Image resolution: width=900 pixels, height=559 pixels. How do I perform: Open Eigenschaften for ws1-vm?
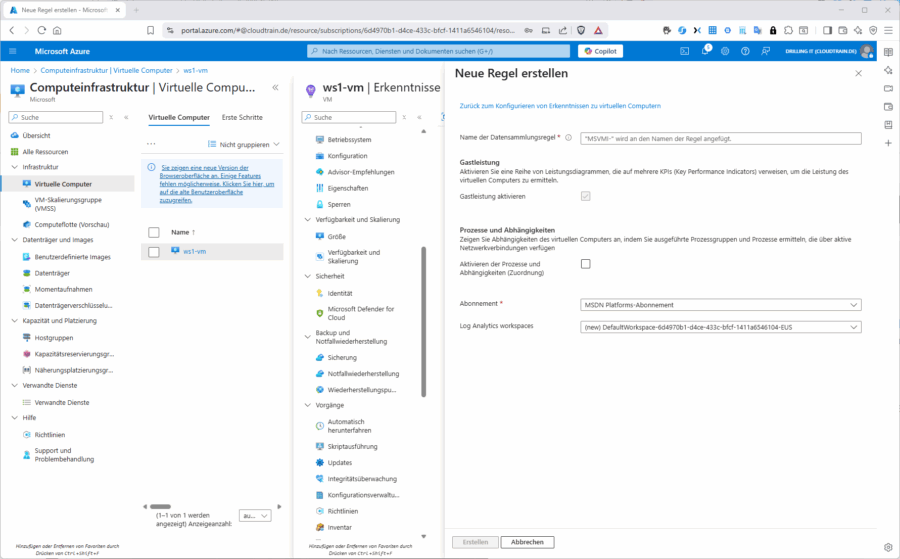(x=348, y=188)
